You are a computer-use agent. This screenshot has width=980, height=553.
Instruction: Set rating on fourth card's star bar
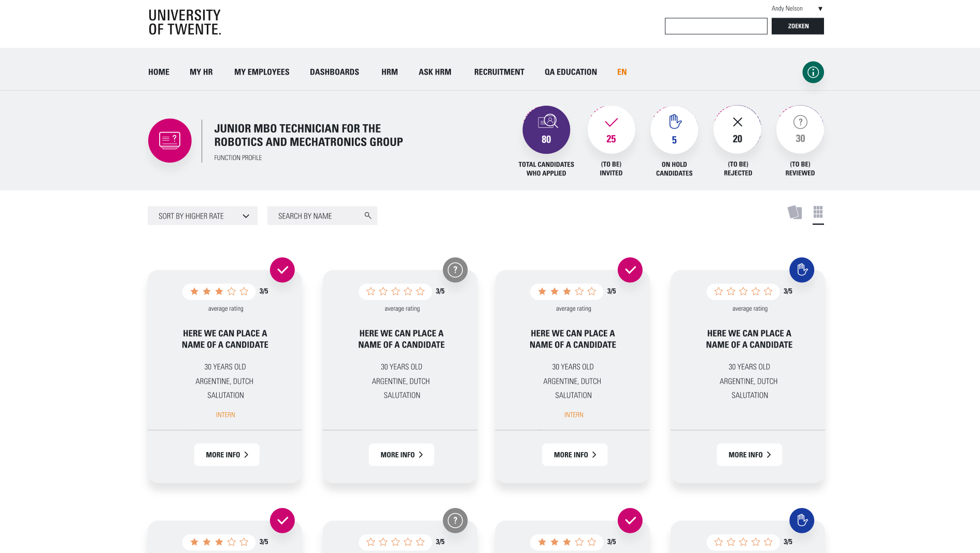(x=743, y=292)
